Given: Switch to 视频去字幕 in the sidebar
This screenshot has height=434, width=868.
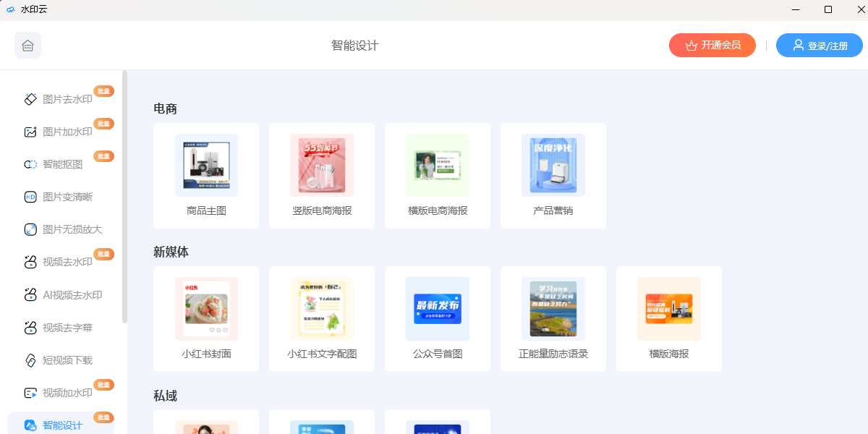Looking at the screenshot, I should click(x=61, y=328).
